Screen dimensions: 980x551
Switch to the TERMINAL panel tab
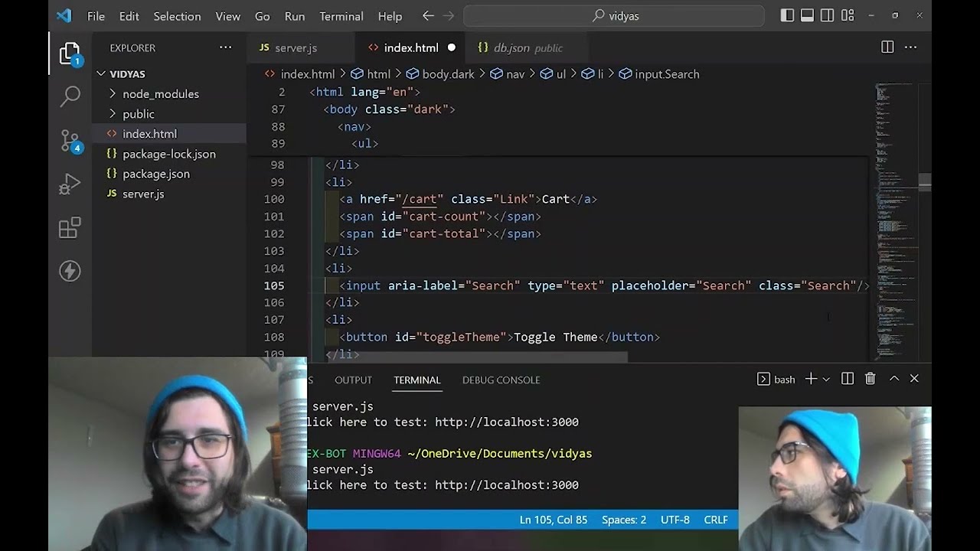417,380
